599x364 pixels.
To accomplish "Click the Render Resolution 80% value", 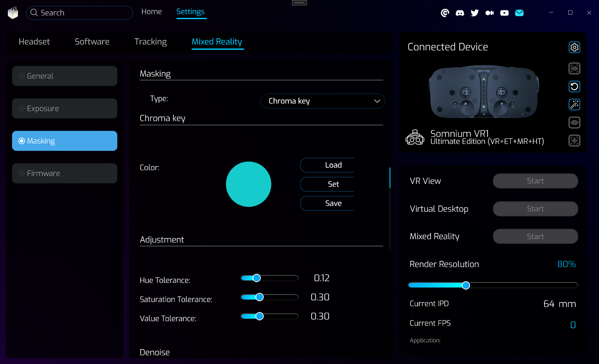I will coord(567,264).
